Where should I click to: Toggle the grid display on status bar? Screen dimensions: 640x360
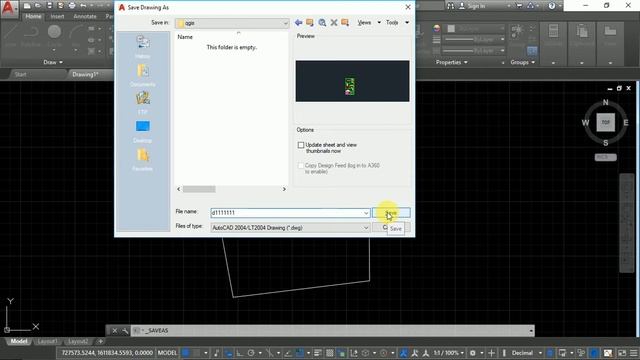tap(186, 353)
